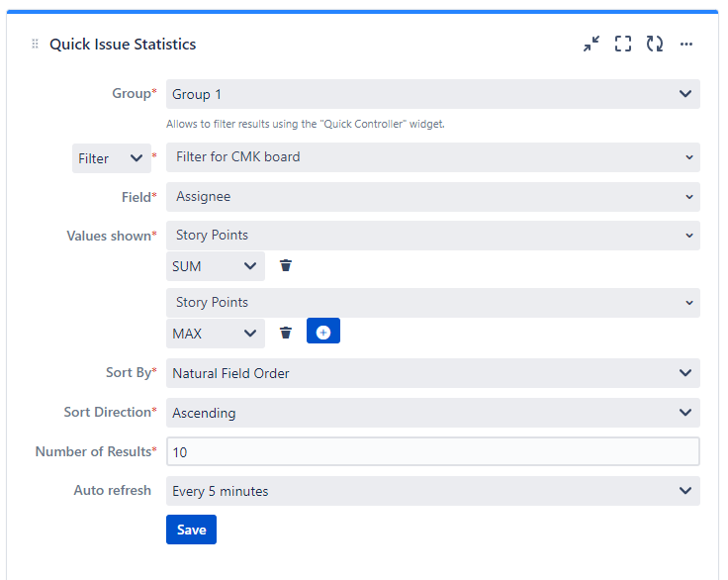
Task: Delete the MAX Story Points value row
Action: coord(286,333)
